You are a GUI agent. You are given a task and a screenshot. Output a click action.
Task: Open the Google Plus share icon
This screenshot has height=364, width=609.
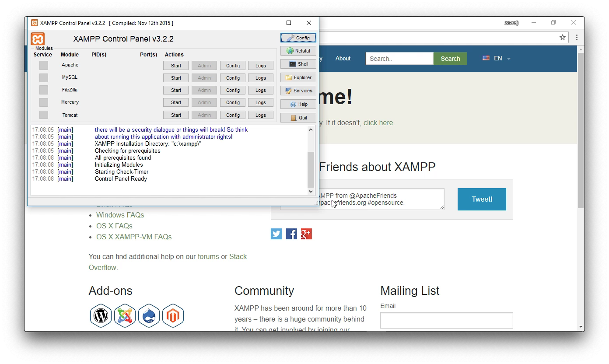click(x=306, y=234)
